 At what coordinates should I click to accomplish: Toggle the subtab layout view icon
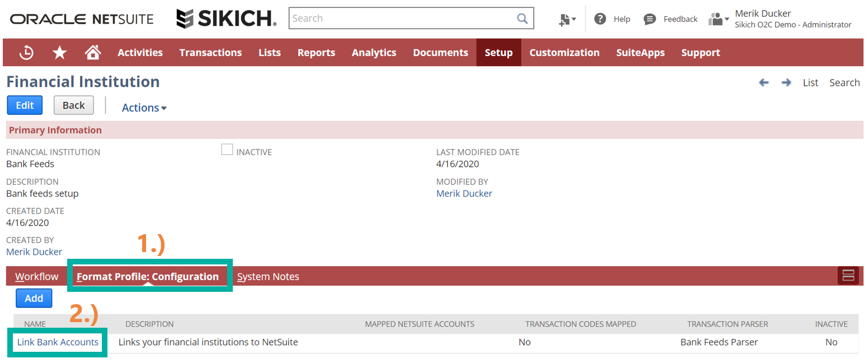pos(848,276)
